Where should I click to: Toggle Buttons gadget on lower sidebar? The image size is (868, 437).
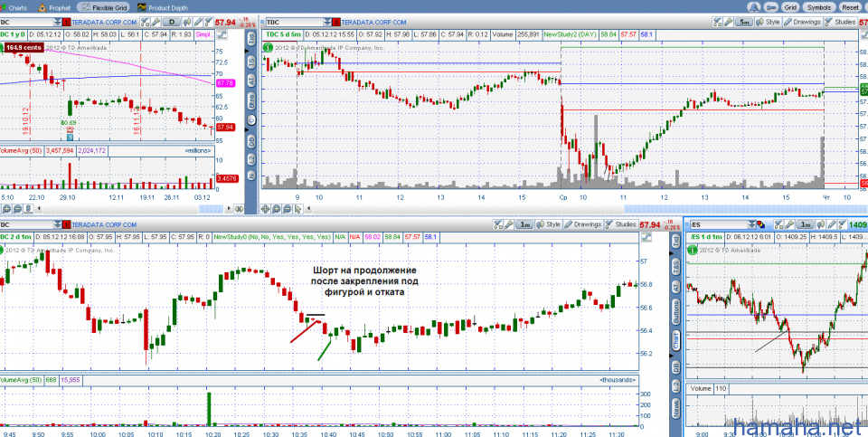(676, 312)
